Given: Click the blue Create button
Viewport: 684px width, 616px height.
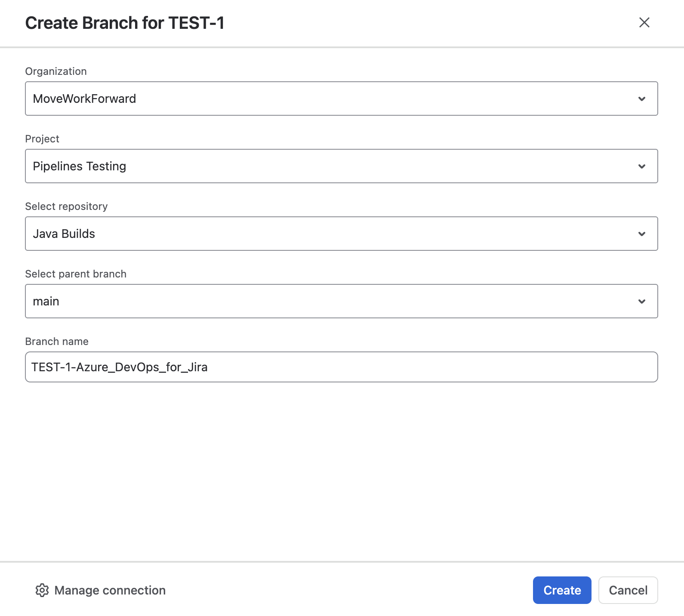Looking at the screenshot, I should pos(562,590).
